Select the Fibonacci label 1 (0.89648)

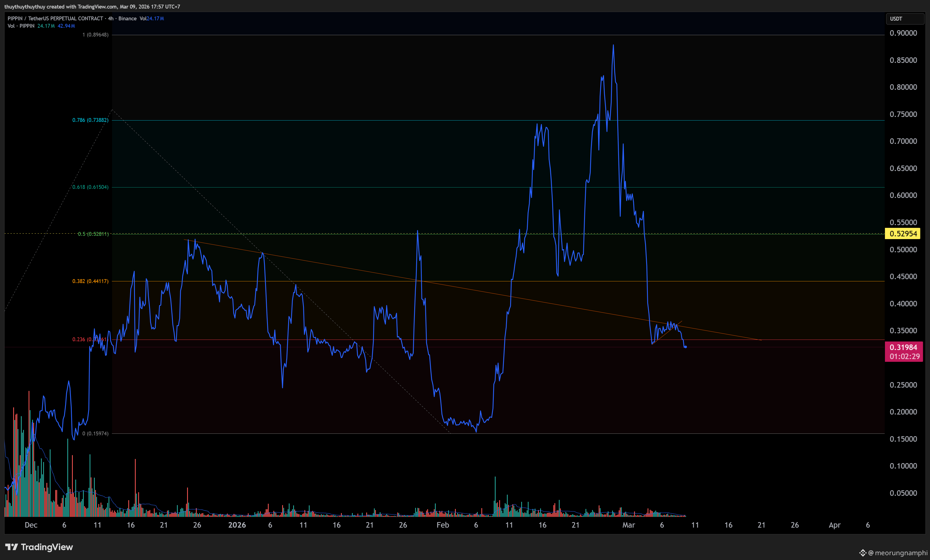pyautogui.click(x=95, y=35)
